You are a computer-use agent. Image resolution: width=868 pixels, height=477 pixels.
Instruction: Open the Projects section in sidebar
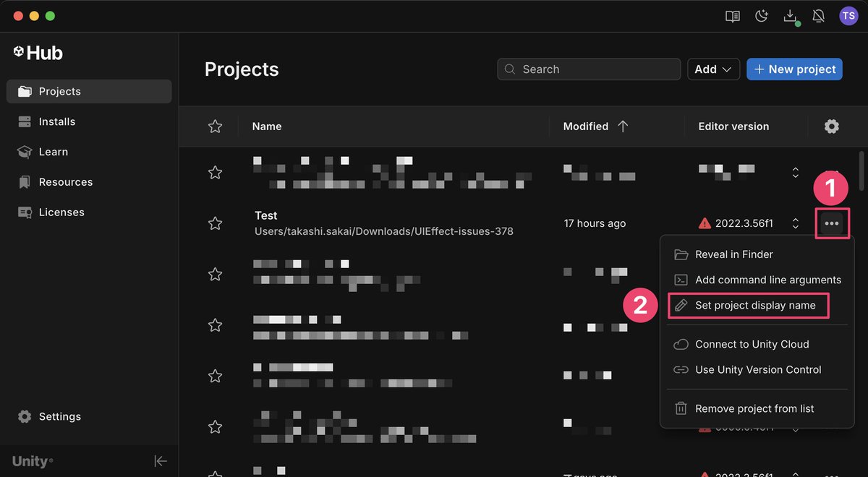(x=89, y=91)
